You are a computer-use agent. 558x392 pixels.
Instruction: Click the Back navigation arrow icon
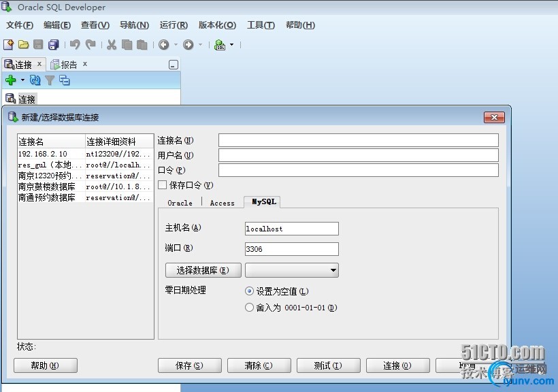point(164,44)
